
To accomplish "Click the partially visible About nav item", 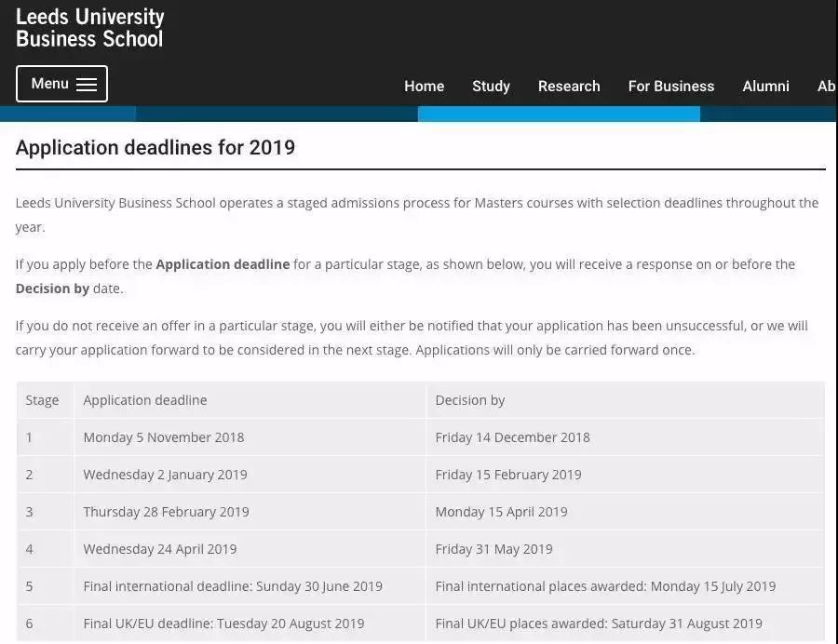I will [x=826, y=86].
